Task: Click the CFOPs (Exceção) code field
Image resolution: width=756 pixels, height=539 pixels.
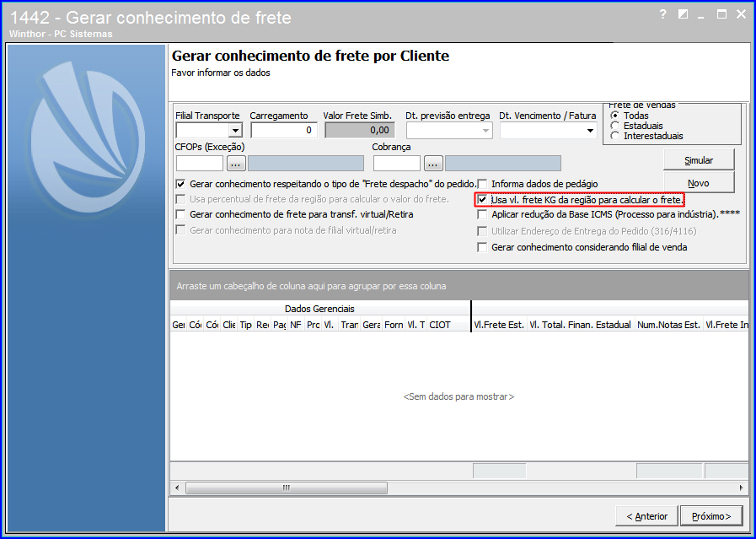Action: [x=200, y=164]
